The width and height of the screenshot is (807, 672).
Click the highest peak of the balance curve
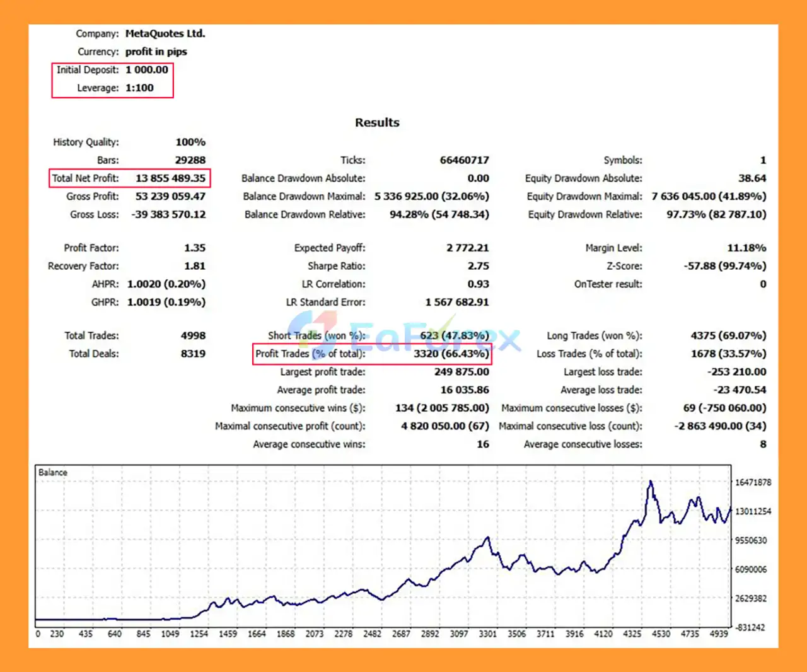[x=651, y=482]
